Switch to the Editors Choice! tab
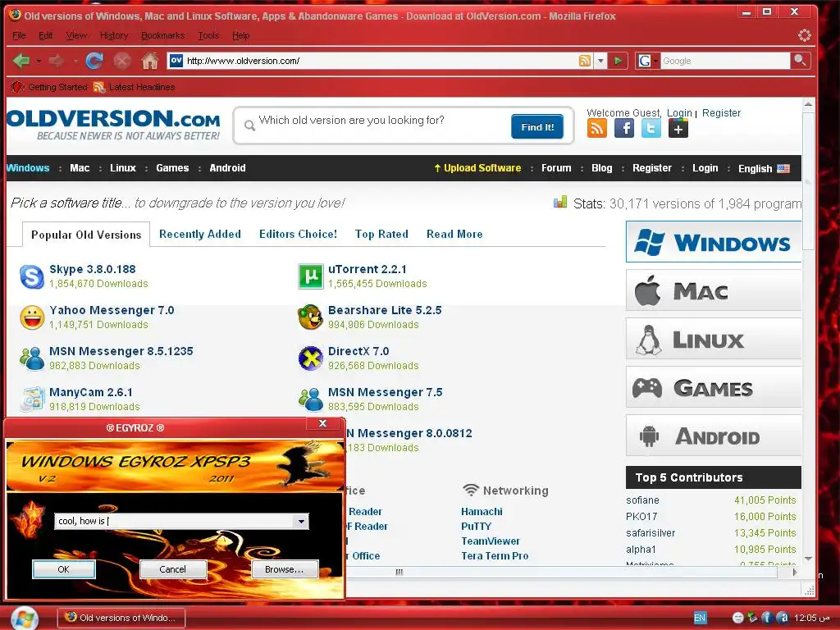 click(298, 234)
